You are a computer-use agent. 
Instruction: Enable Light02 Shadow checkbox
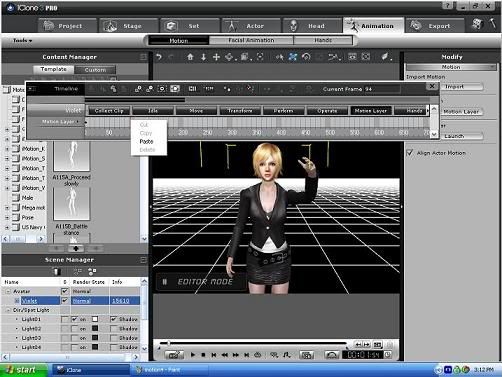point(113,329)
